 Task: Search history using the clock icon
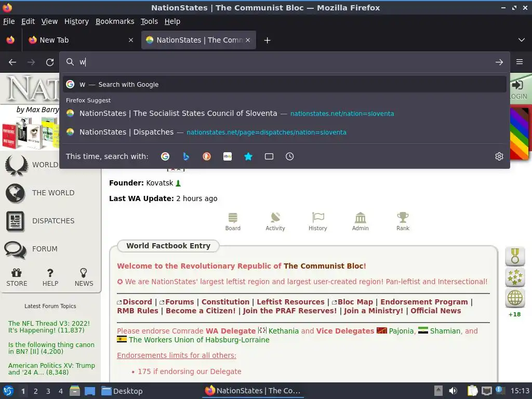[x=290, y=156]
